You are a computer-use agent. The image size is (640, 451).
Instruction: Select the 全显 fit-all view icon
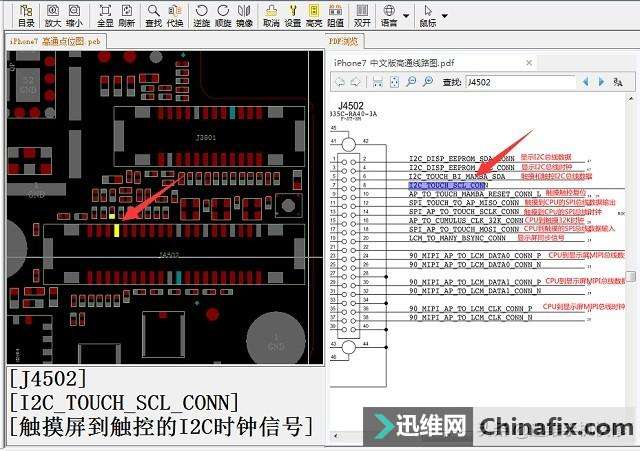click(x=105, y=16)
